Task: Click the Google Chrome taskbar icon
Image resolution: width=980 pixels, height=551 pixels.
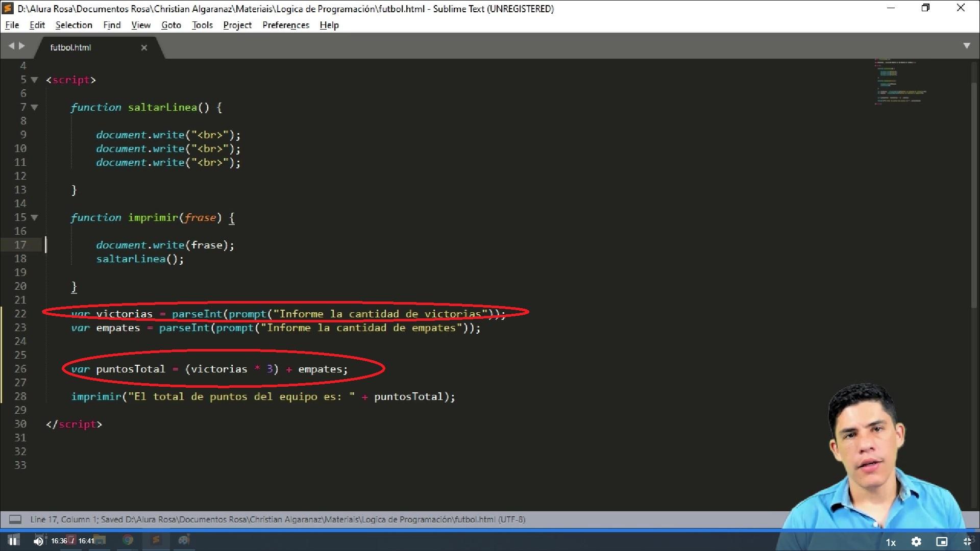Action: pyautogui.click(x=128, y=540)
